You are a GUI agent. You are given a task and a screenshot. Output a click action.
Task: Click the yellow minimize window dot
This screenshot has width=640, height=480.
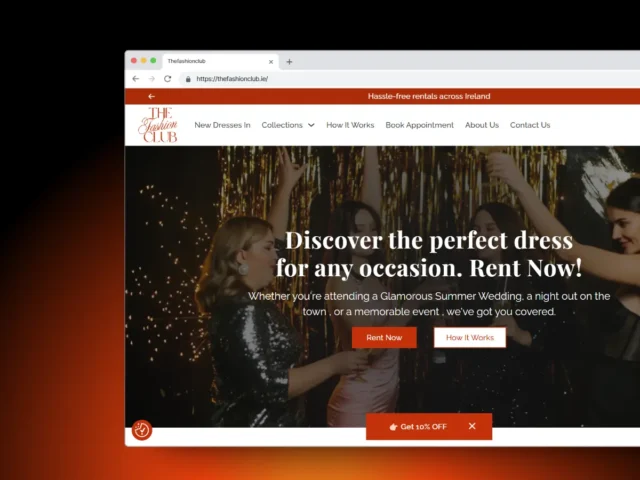[143, 60]
